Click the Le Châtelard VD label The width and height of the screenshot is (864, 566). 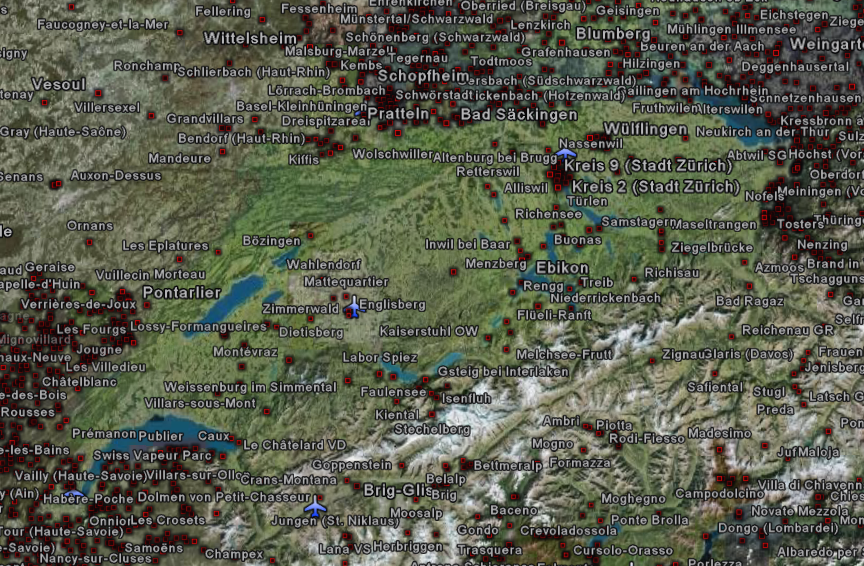coord(295,445)
